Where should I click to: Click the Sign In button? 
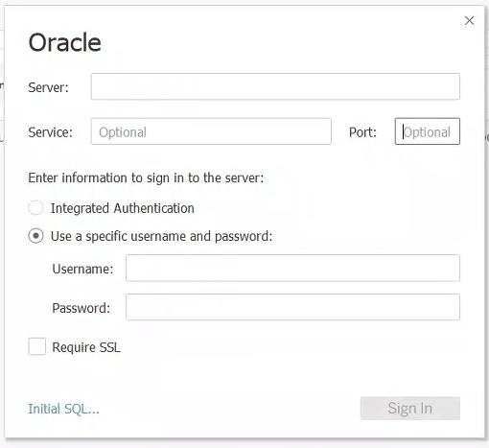(410, 409)
